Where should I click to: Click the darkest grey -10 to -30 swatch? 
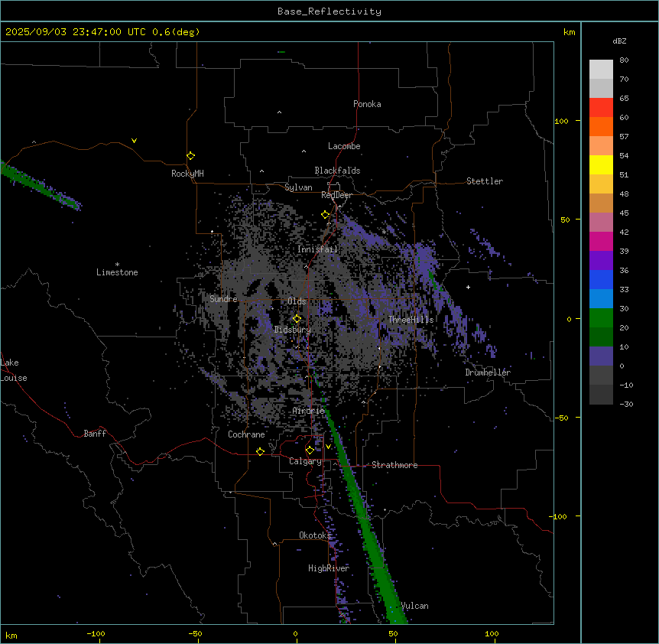(x=601, y=395)
